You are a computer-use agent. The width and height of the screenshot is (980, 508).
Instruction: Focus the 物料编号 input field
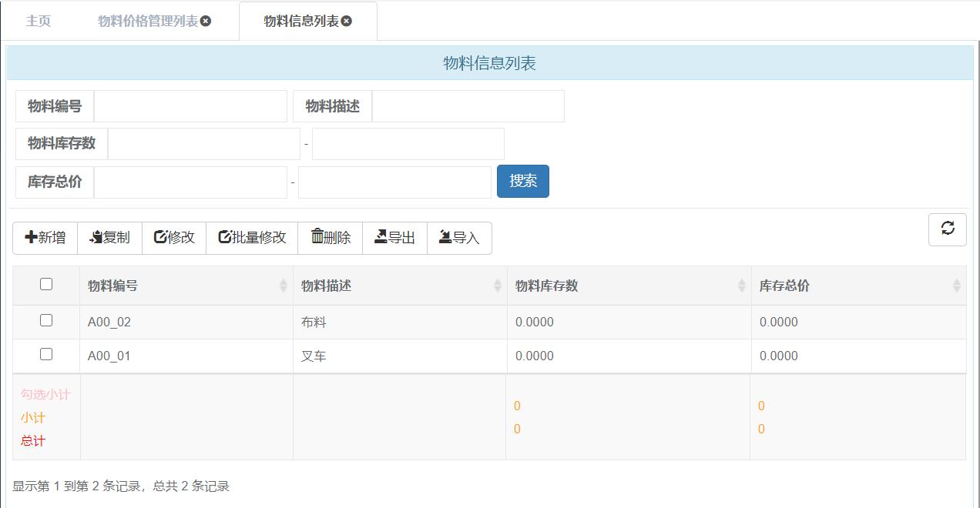tap(190, 106)
